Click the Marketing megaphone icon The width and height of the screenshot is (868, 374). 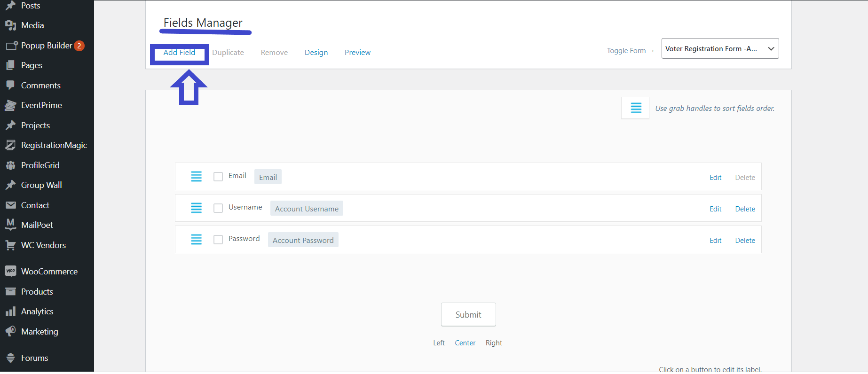(10, 331)
